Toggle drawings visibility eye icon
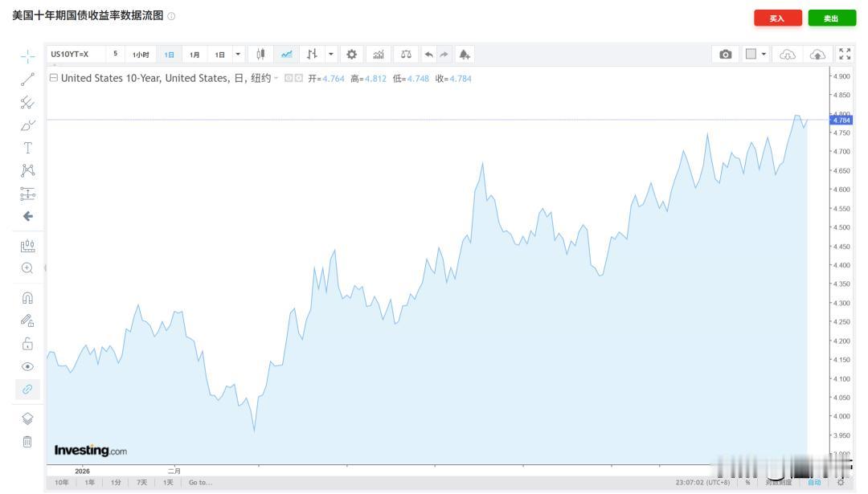Screen dimensions: 868x494 click(27, 367)
